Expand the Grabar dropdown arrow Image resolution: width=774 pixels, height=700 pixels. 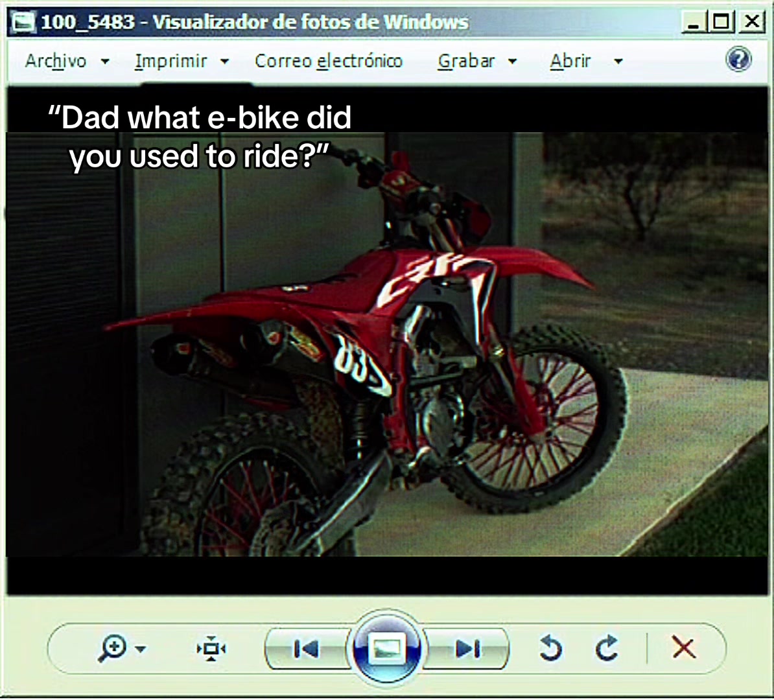[x=512, y=62]
